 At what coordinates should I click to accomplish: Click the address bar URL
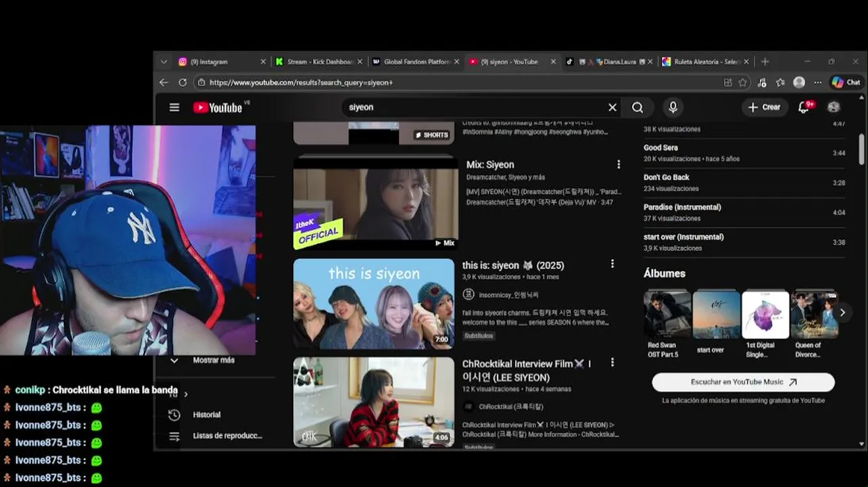tap(301, 83)
